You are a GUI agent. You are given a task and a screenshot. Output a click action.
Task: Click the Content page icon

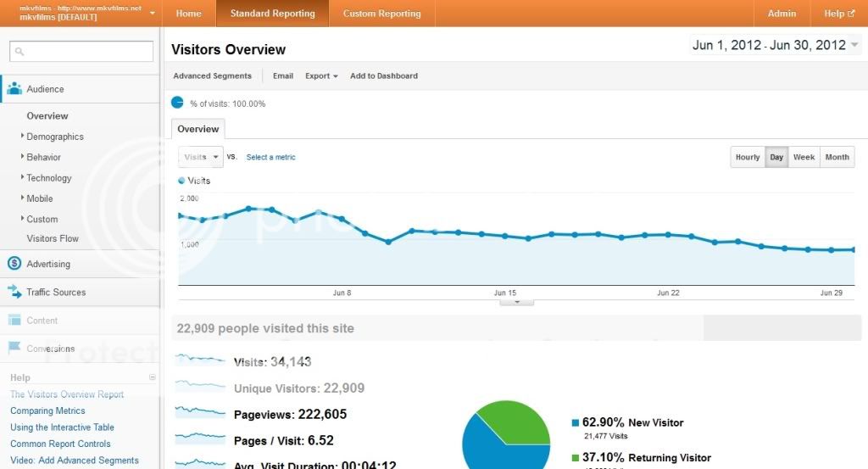[x=14, y=321]
